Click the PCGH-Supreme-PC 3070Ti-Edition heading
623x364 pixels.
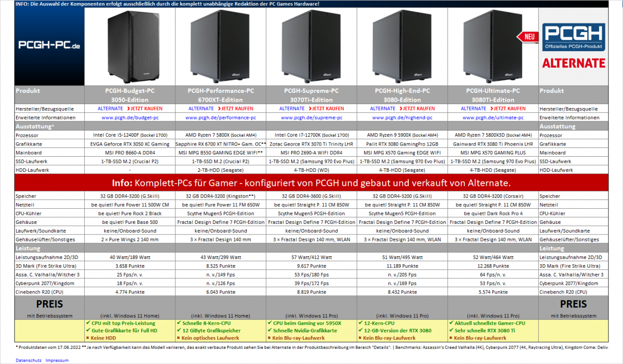click(312, 95)
